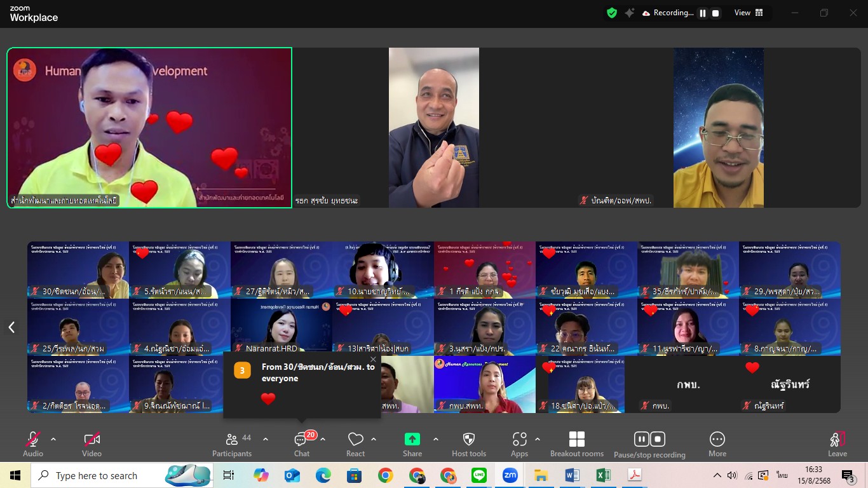Expand the arrow next to Audio

(x=53, y=439)
